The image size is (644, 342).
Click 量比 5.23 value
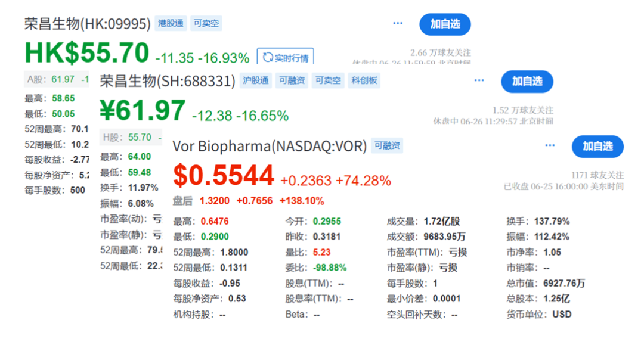[321, 252]
